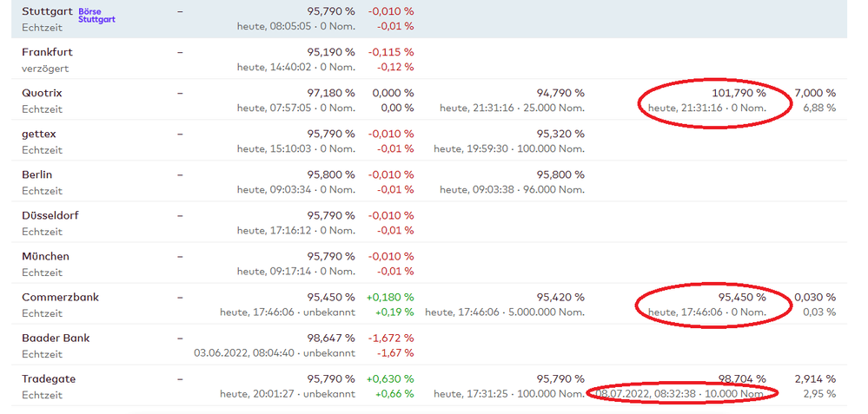
Task: Open the Stuttgart exchange row
Action: [48, 12]
